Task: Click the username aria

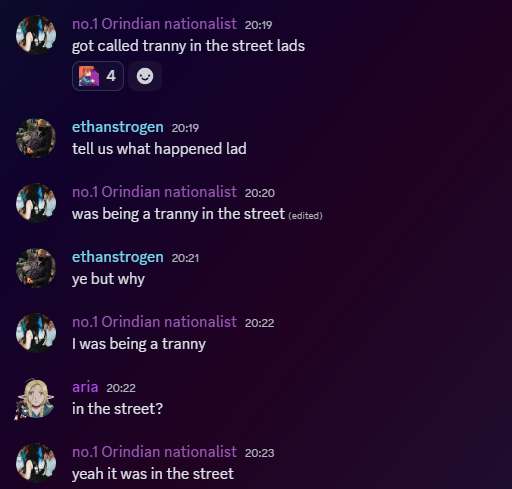Action: pyautogui.click(x=85, y=387)
